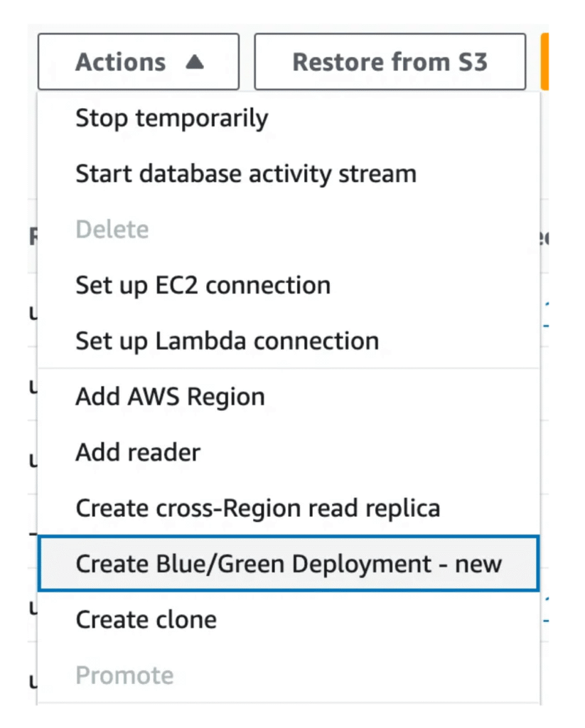This screenshot has height=728, width=585.
Task: Choose Create Blue/Green Deployment - new
Action: tap(288, 564)
